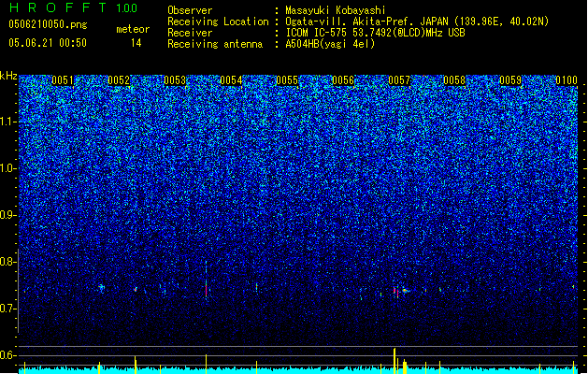Click the 0052 time marker

click(119, 80)
